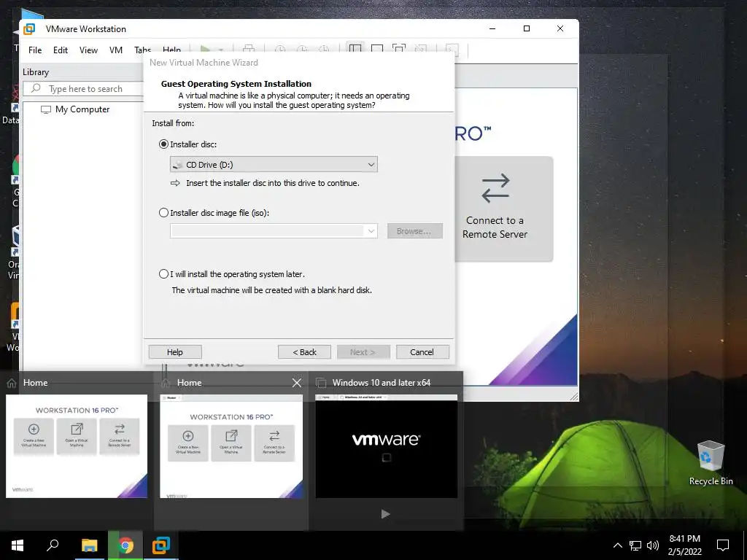Image resolution: width=747 pixels, height=560 pixels.
Task: Open the CD Drive (D:) dropdown
Action: (x=274, y=164)
